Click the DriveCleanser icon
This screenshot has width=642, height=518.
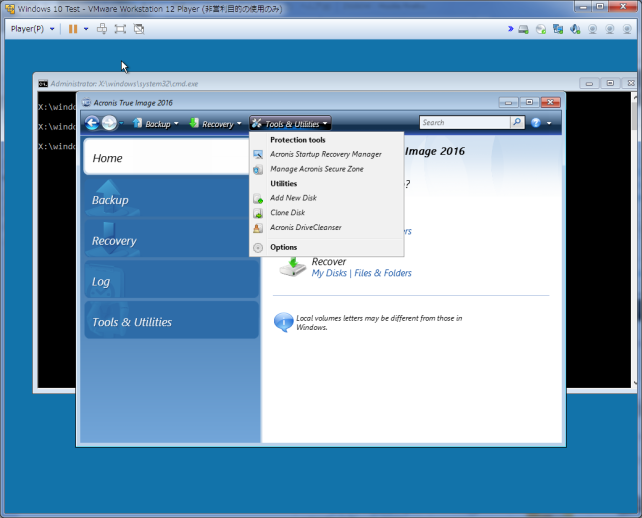pyautogui.click(x=258, y=228)
